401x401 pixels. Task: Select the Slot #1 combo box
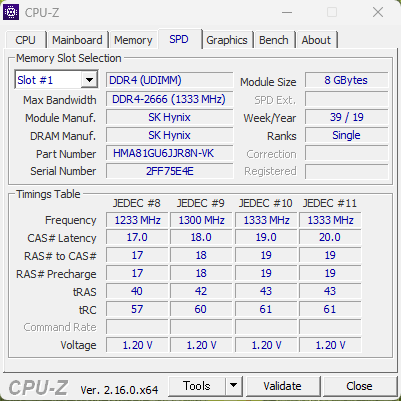pyautogui.click(x=56, y=80)
